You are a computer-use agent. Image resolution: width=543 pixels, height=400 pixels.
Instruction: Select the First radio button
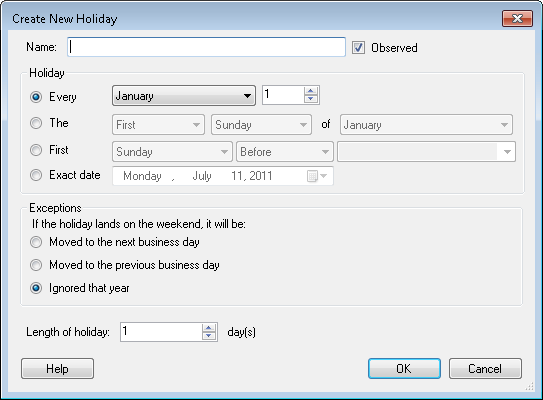click(36, 150)
